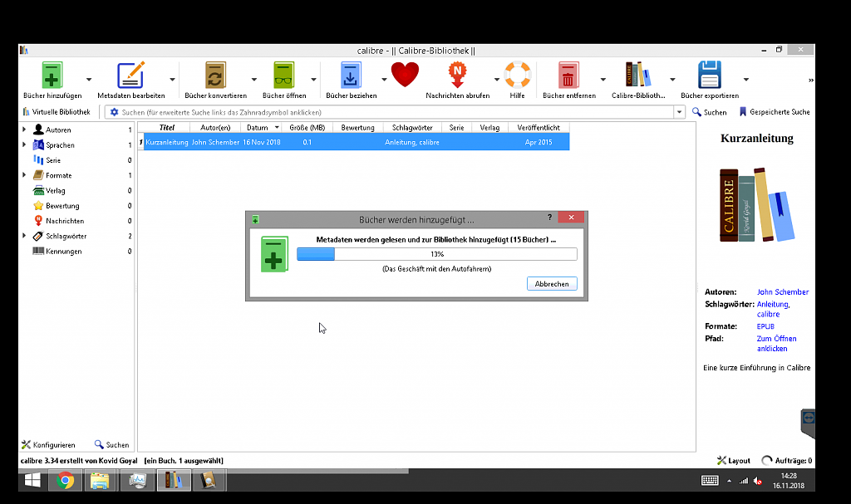Open the Windows Start button
851x504 pixels.
32,480
